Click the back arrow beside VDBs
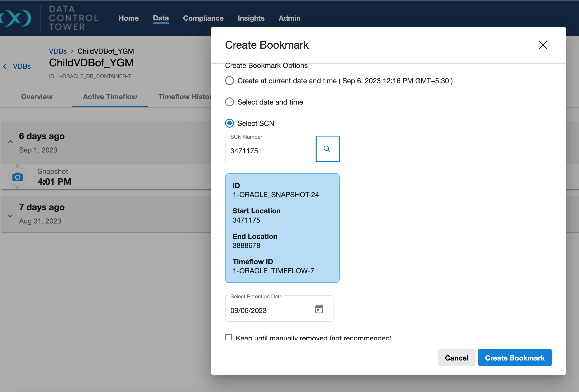Screen dimensions: 579x392 [5, 66]
